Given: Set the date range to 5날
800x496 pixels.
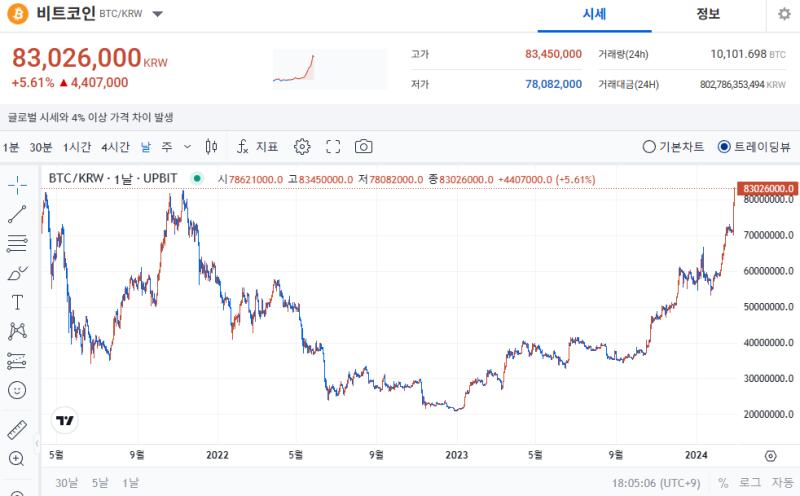Looking at the screenshot, I should [100, 483].
